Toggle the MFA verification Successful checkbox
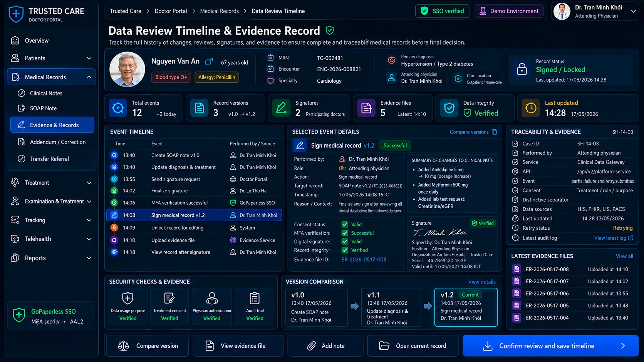Screen dimensions: 644x362 (345, 233)
